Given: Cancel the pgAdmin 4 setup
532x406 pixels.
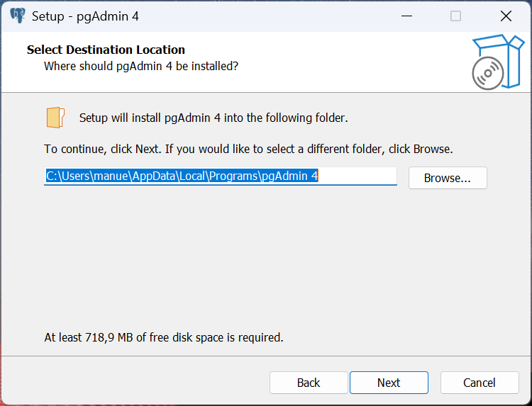Looking at the screenshot, I should (480, 383).
